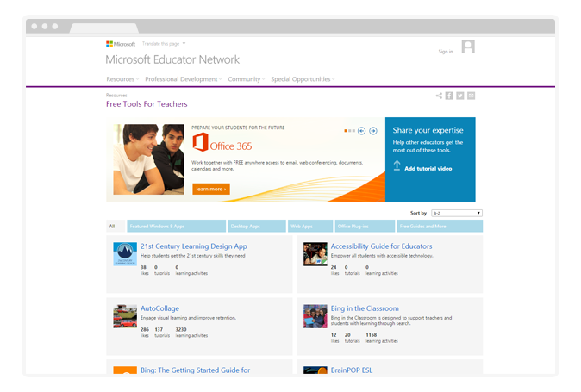581x392 pixels.
Task: Expand Special Opportunities menu
Action: coord(303,79)
